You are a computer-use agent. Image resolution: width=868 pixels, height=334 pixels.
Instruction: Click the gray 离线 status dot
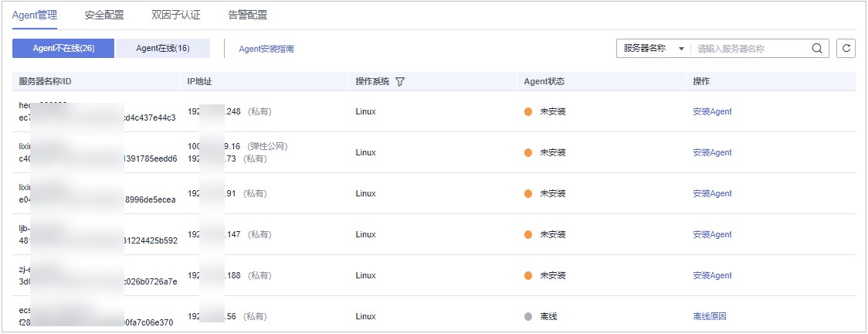(528, 316)
